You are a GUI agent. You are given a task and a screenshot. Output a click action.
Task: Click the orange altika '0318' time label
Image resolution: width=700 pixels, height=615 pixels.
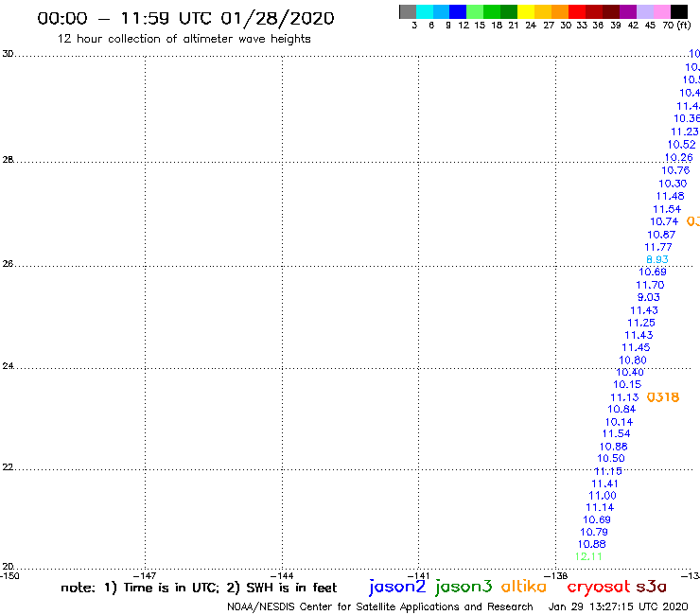(x=662, y=397)
